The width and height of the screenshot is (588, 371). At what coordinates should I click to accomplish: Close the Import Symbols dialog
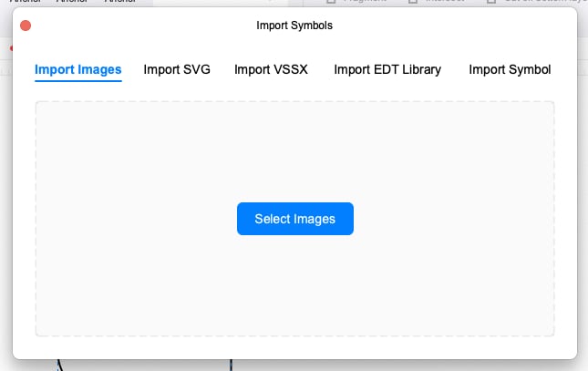26,26
